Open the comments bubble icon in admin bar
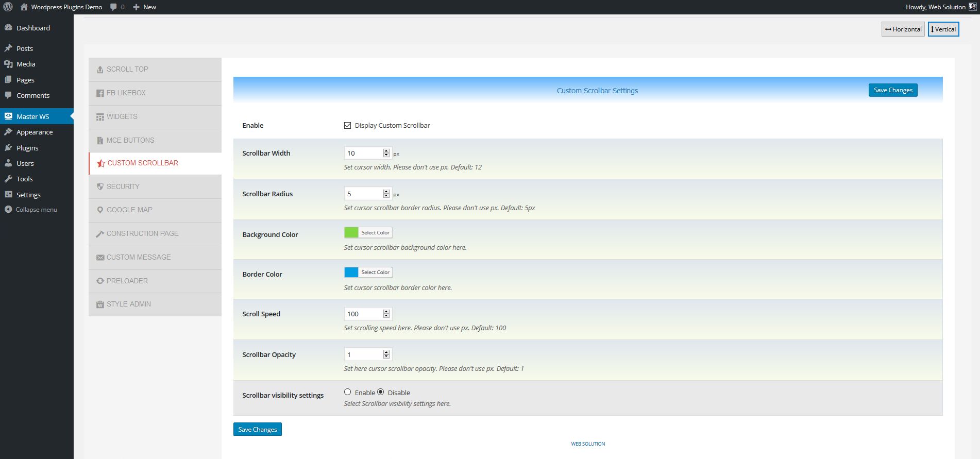 113,7
